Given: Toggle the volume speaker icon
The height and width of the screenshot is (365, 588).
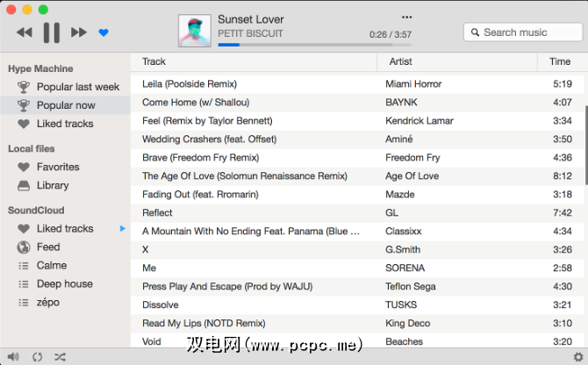Looking at the screenshot, I should pos(13,357).
